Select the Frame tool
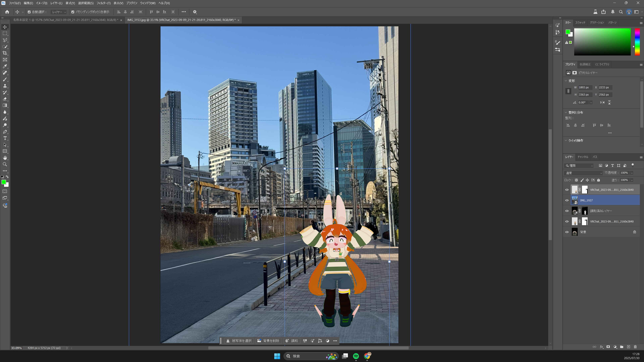Screen dimensions: 644x362 (x=5, y=60)
